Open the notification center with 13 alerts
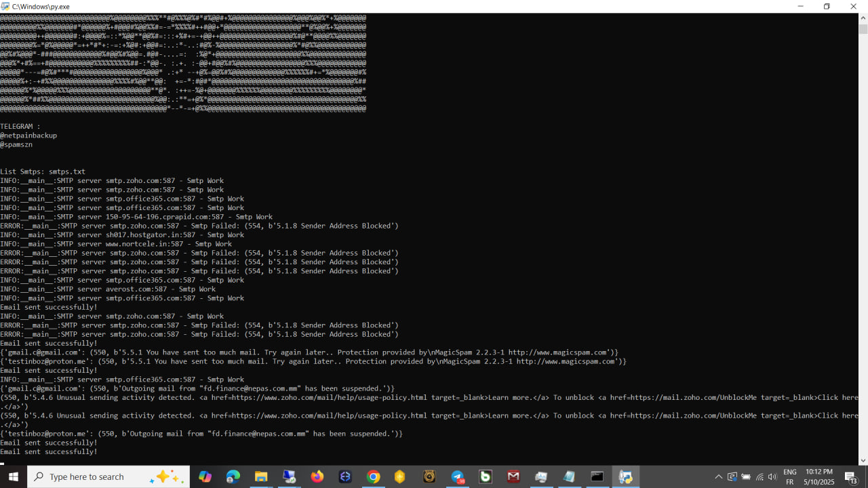This screenshot has width=868, height=488. coord(852,476)
